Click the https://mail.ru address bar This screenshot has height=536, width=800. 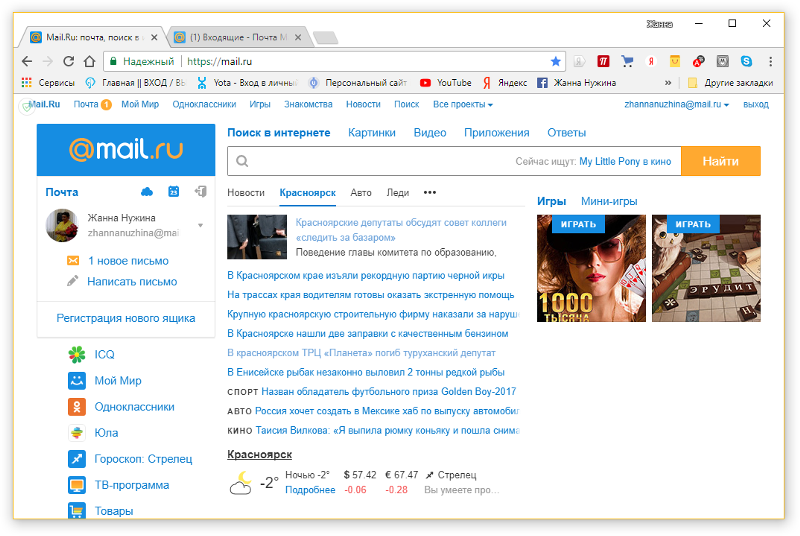pyautogui.click(x=332, y=62)
